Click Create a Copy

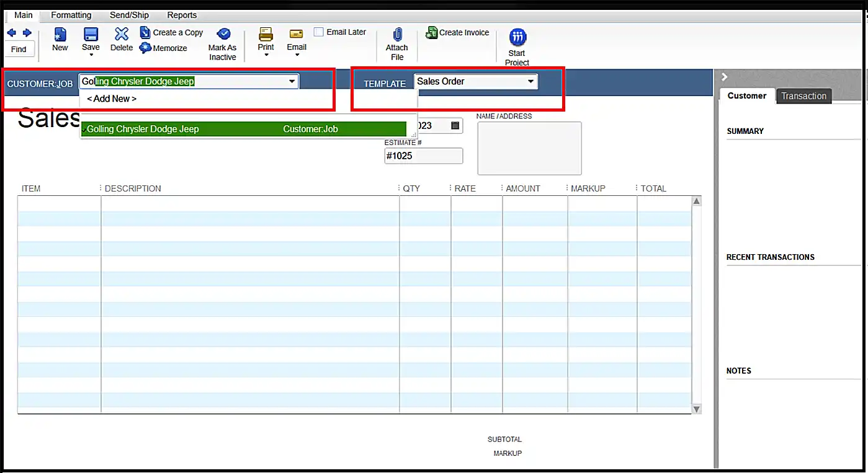click(172, 32)
